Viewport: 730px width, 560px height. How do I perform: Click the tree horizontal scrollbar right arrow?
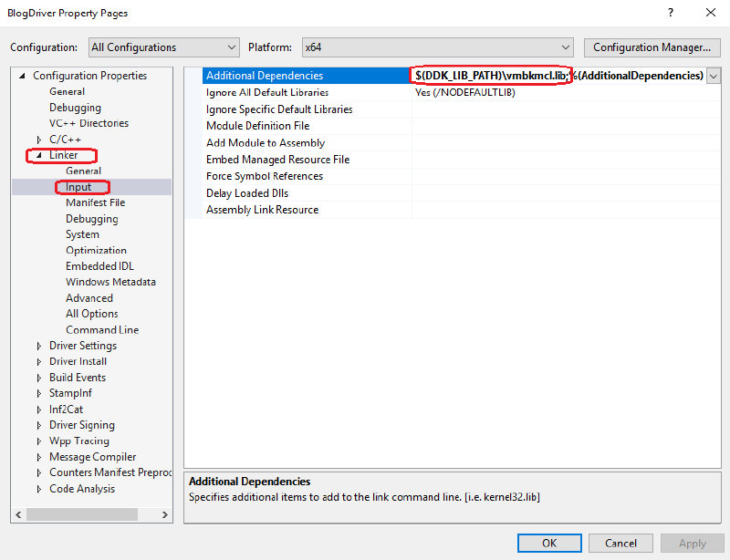[165, 515]
